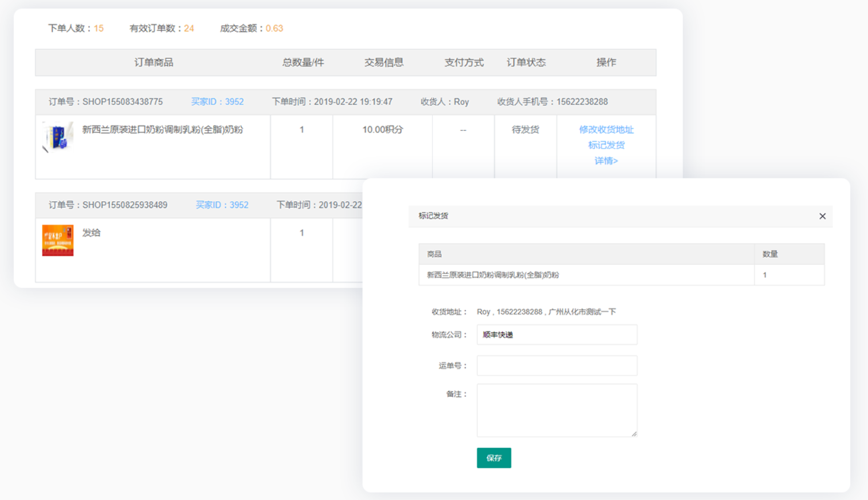868x500 pixels.
Task: Click 标记发货 link in the 操作 column
Action: [x=606, y=145]
